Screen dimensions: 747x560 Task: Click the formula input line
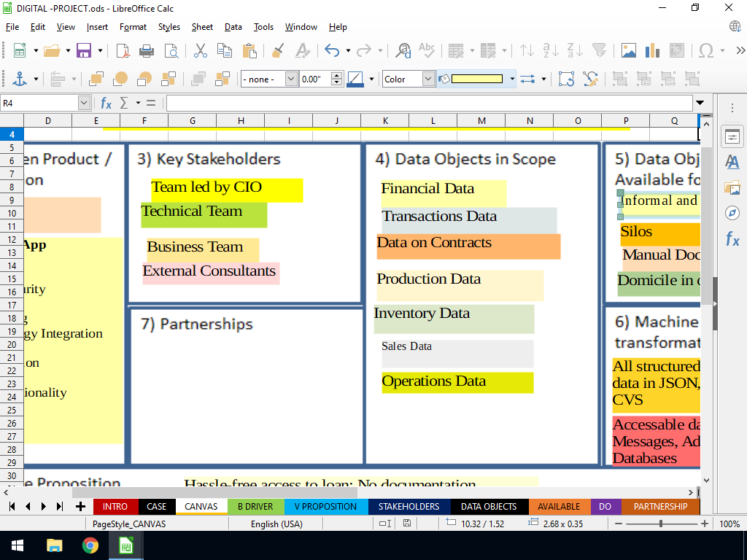coord(429,103)
